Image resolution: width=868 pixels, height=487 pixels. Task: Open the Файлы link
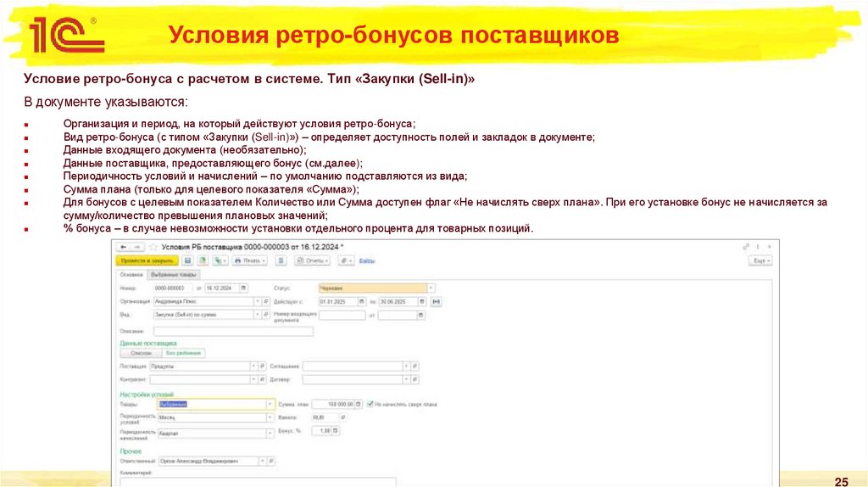click(366, 260)
